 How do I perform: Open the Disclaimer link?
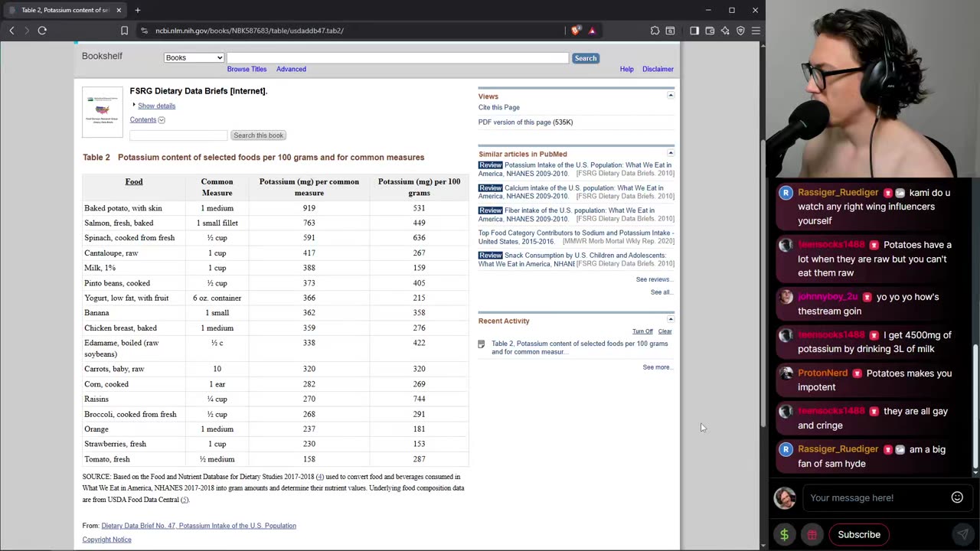658,69
